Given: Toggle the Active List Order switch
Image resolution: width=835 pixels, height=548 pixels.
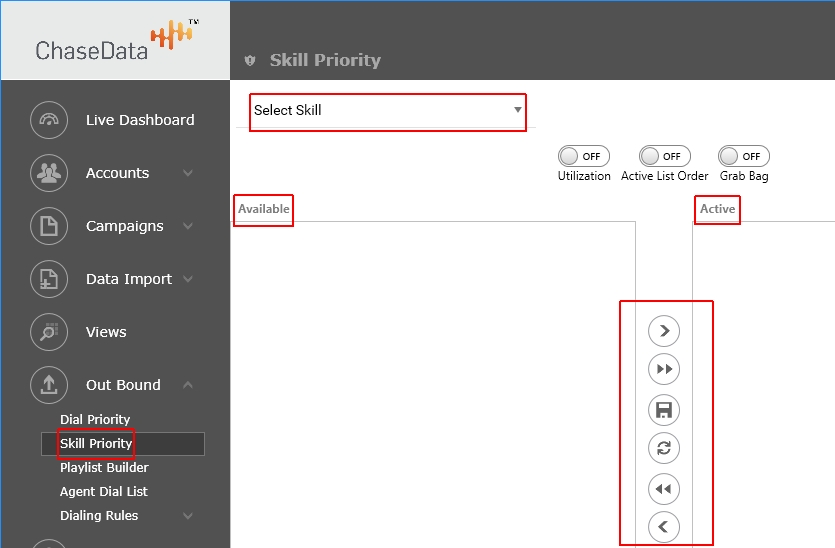Looking at the screenshot, I should pos(665,156).
